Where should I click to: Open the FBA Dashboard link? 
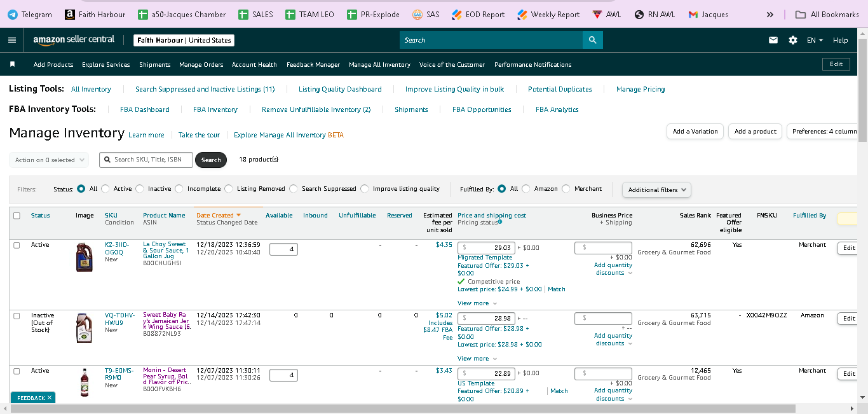coord(145,109)
